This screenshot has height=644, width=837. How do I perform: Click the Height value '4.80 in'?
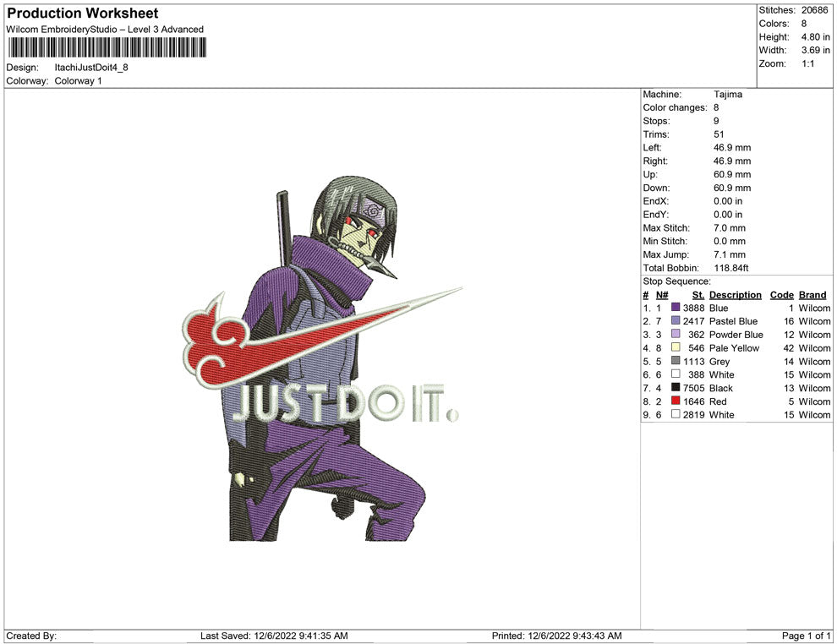(815, 37)
